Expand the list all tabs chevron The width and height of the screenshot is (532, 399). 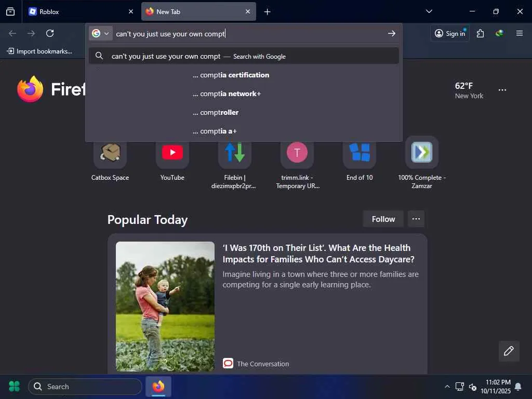coord(429,11)
